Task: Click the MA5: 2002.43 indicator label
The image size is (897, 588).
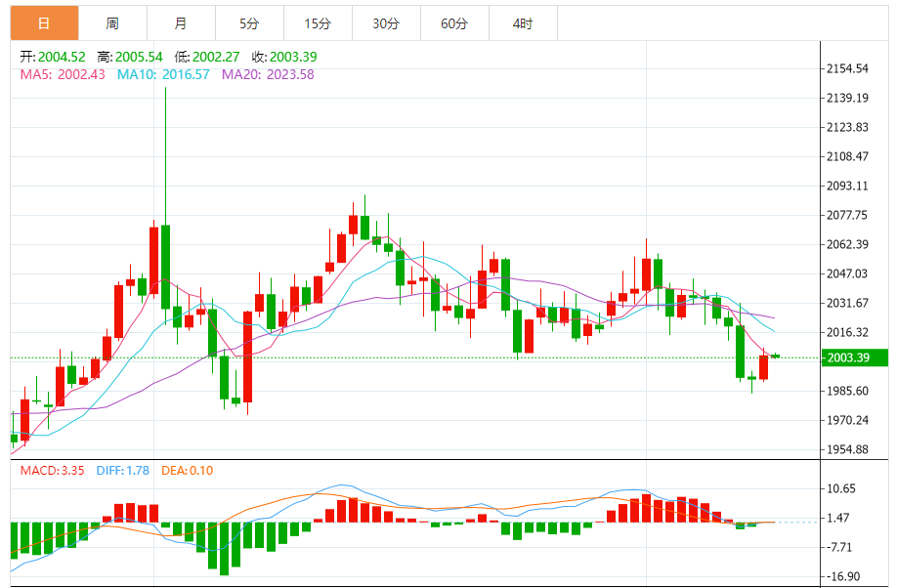Action: (x=63, y=74)
